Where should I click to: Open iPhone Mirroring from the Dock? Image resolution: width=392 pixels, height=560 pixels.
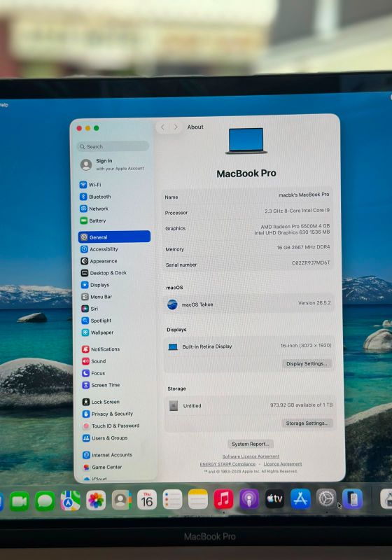pyautogui.click(x=352, y=498)
